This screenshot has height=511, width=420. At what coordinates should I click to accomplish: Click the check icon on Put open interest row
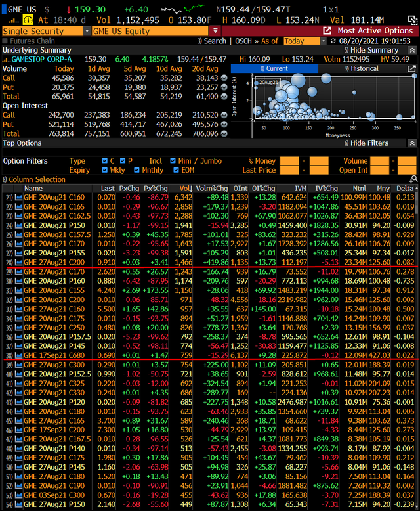tap(224, 124)
